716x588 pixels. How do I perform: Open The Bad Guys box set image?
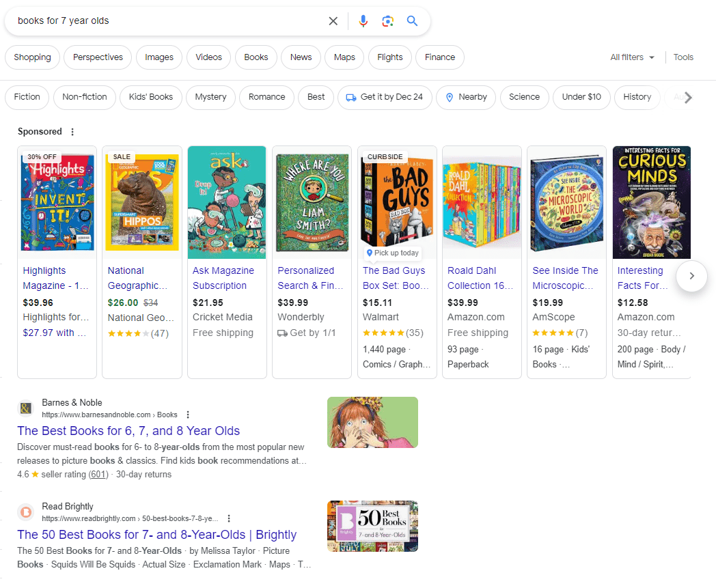pyautogui.click(x=397, y=202)
